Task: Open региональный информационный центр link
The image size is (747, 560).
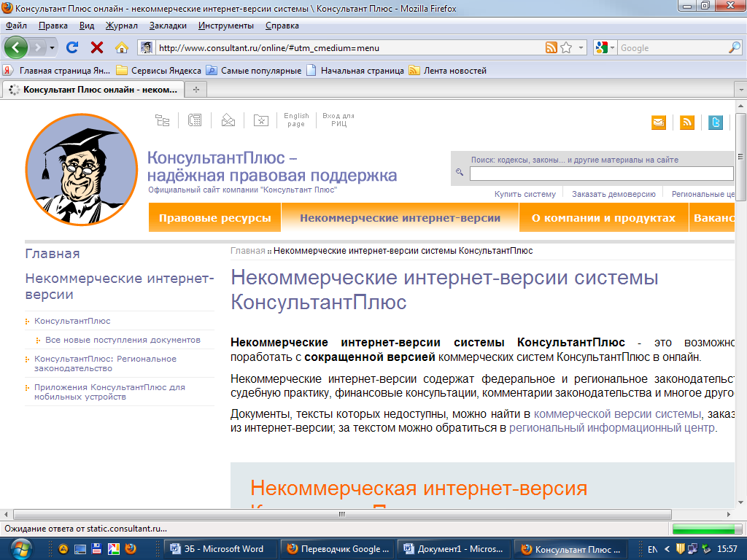Action: (x=612, y=427)
